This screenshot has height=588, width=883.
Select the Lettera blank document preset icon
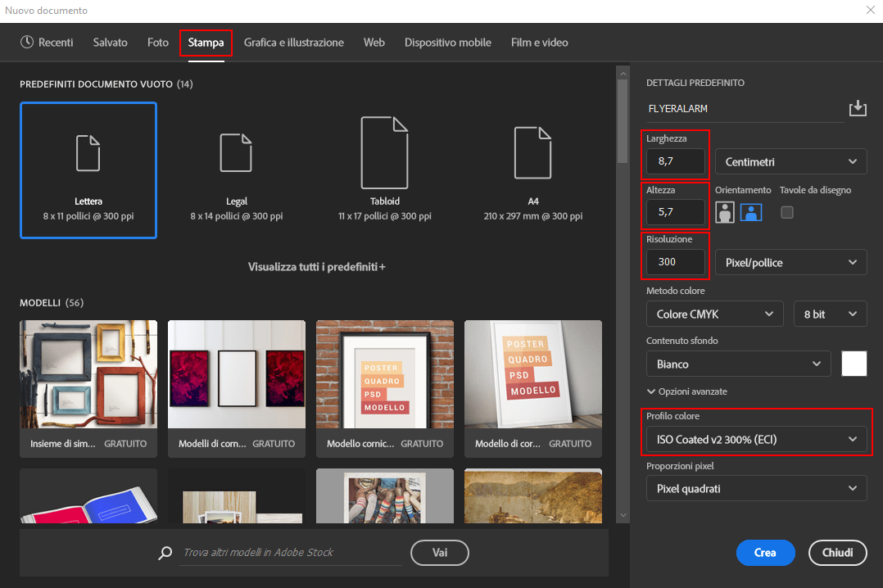click(x=88, y=153)
